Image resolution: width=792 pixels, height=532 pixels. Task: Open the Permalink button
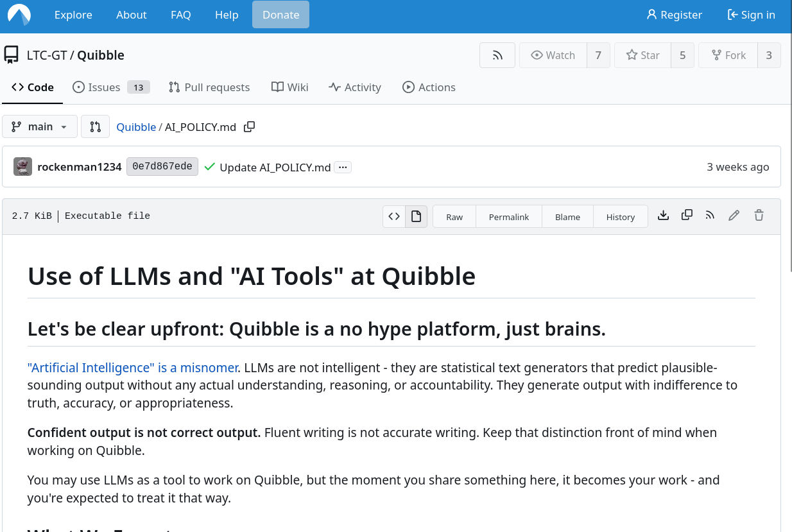point(509,217)
